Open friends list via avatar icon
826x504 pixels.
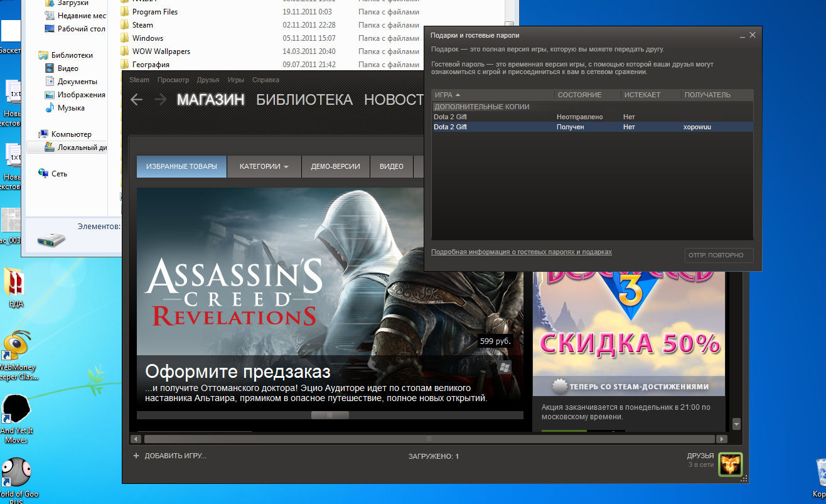click(x=731, y=464)
